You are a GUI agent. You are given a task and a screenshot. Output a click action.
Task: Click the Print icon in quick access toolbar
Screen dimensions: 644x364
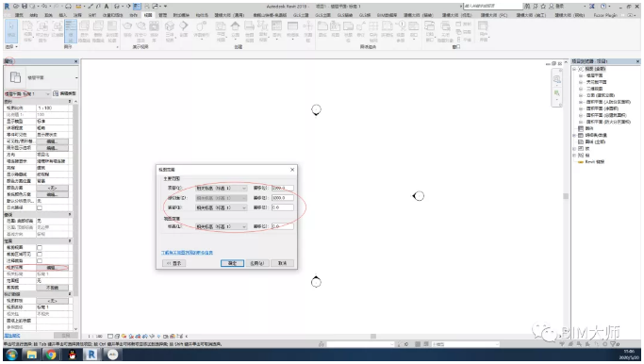pos(68,7)
